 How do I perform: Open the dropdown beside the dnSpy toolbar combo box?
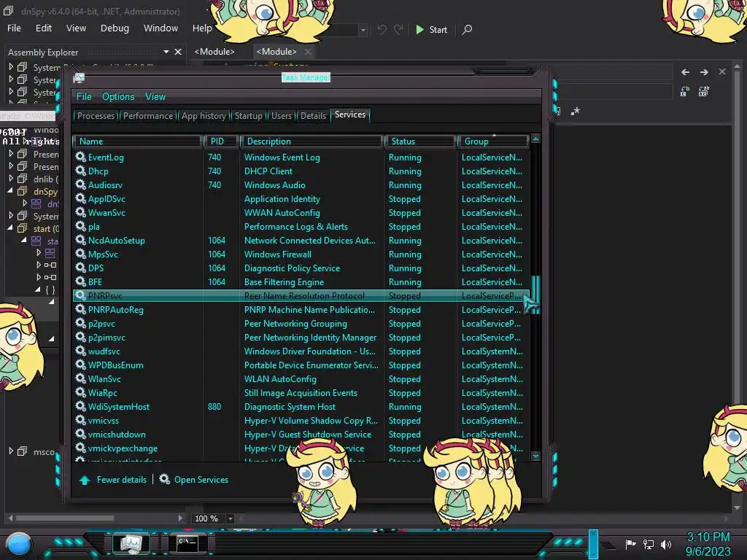click(x=363, y=30)
